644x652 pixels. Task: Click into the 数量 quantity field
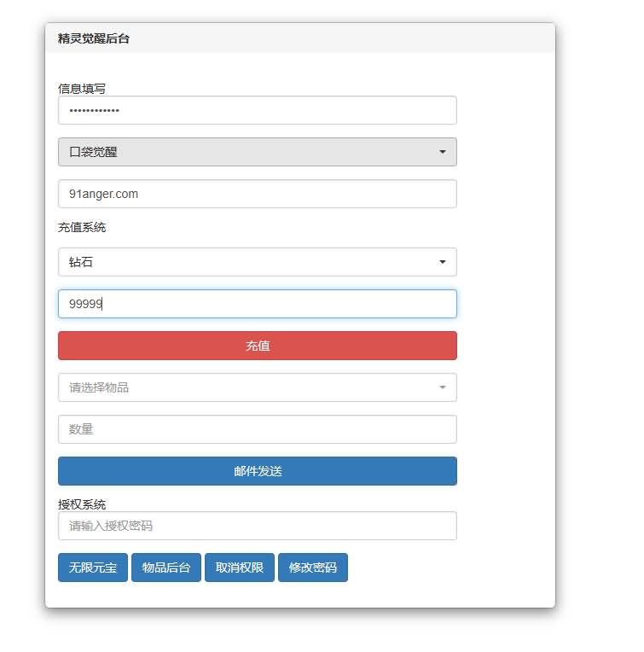click(257, 429)
